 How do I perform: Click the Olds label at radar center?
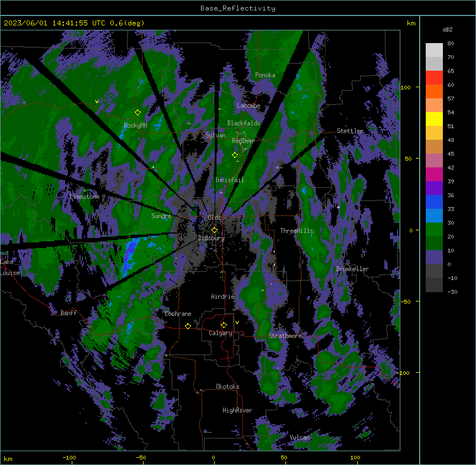[x=214, y=218]
